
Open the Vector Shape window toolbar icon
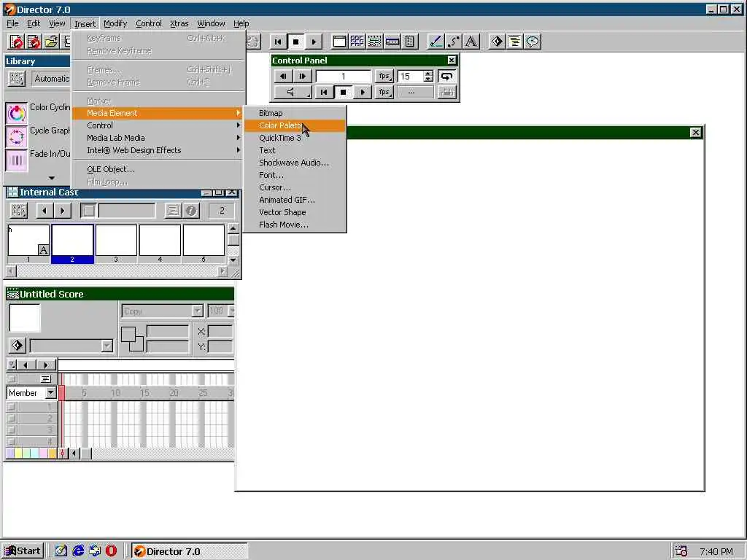[454, 42]
